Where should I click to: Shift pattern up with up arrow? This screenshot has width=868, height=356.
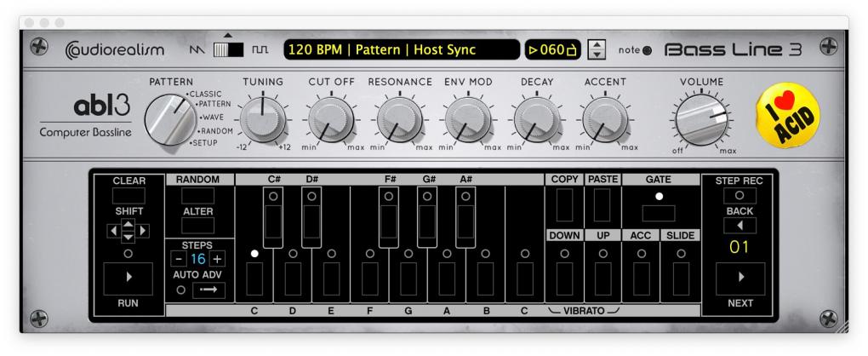[x=128, y=224]
